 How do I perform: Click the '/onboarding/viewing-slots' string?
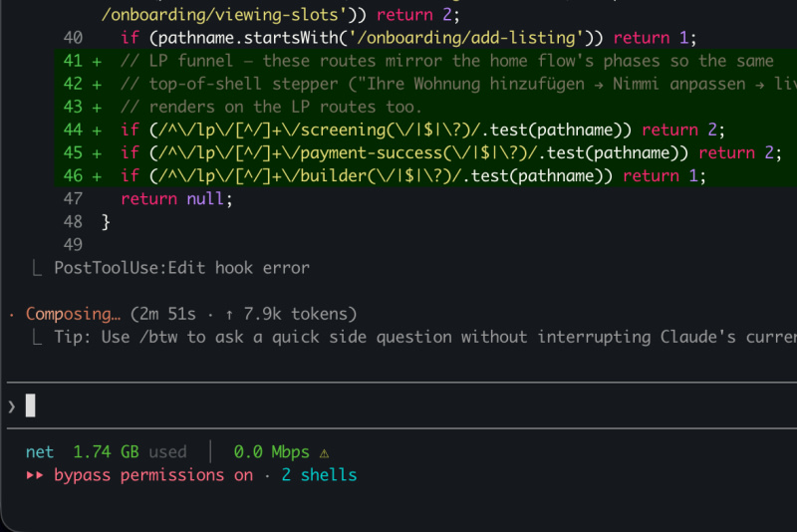(224, 15)
